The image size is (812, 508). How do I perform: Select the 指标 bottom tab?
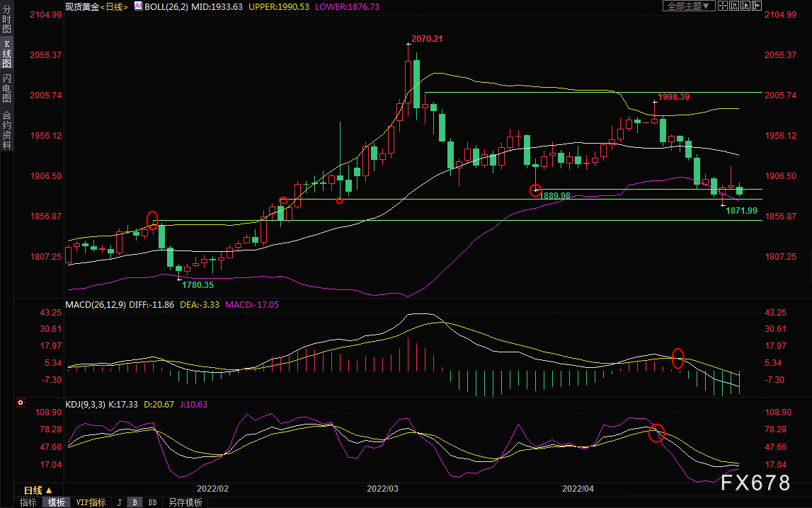[x=28, y=502]
